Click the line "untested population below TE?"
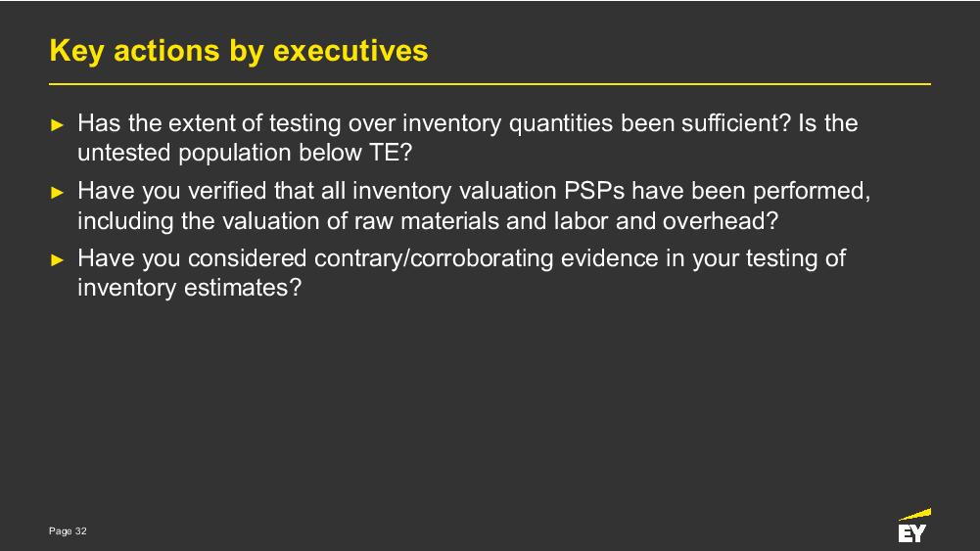 point(245,153)
